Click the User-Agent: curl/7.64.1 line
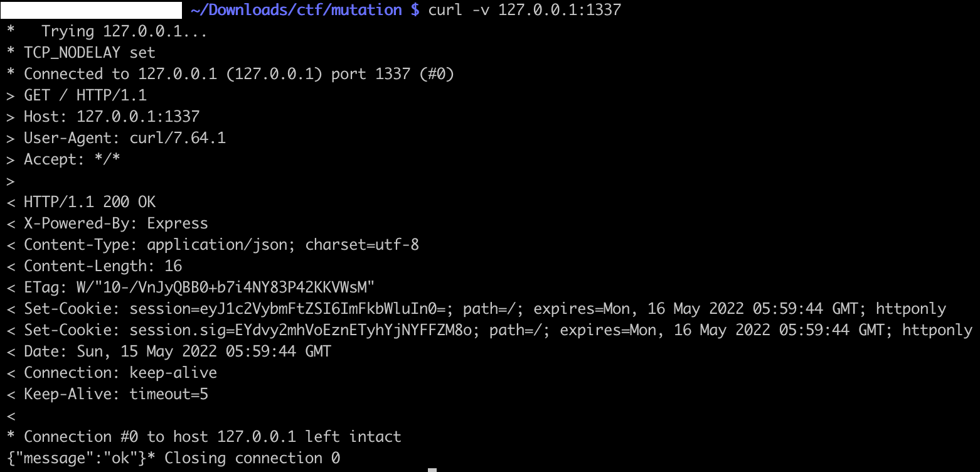The height and width of the screenshot is (472, 980). tap(125, 138)
